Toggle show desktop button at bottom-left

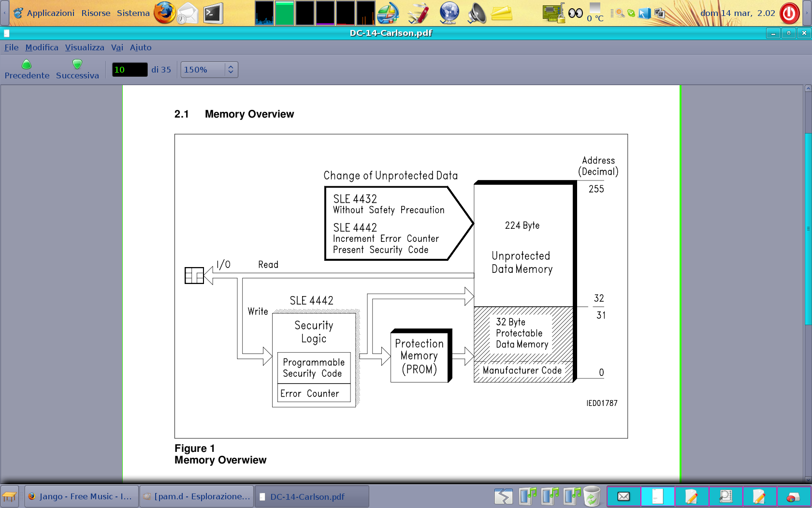tap(10, 496)
